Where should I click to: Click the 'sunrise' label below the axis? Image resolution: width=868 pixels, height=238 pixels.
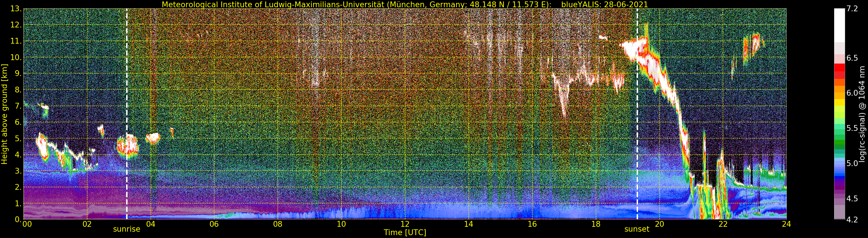pos(126,229)
